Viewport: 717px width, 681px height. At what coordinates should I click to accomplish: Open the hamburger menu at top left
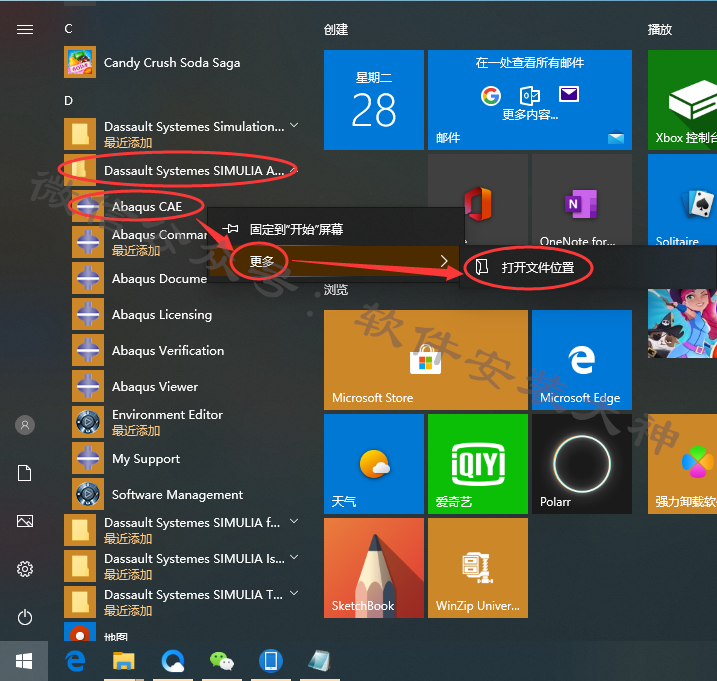tap(25, 30)
